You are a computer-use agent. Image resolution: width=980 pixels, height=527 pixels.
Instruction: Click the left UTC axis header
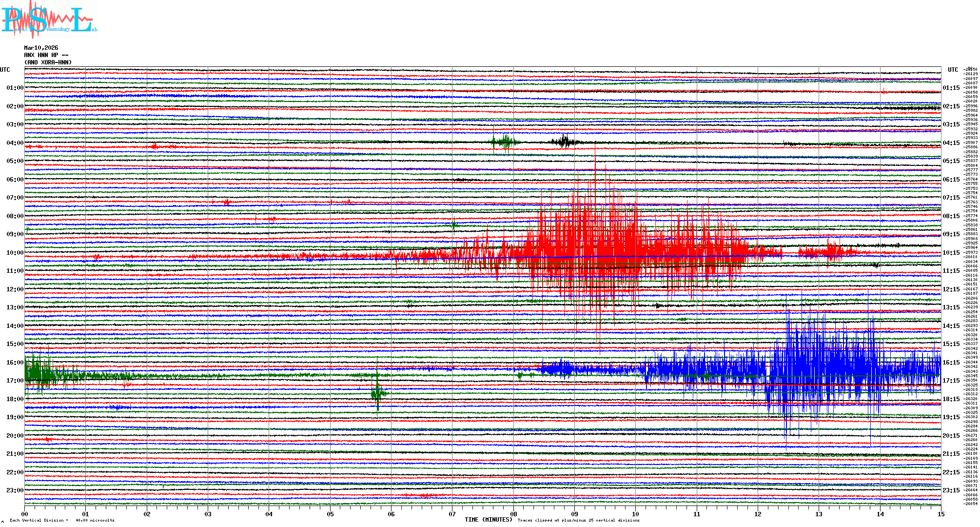pos(5,70)
